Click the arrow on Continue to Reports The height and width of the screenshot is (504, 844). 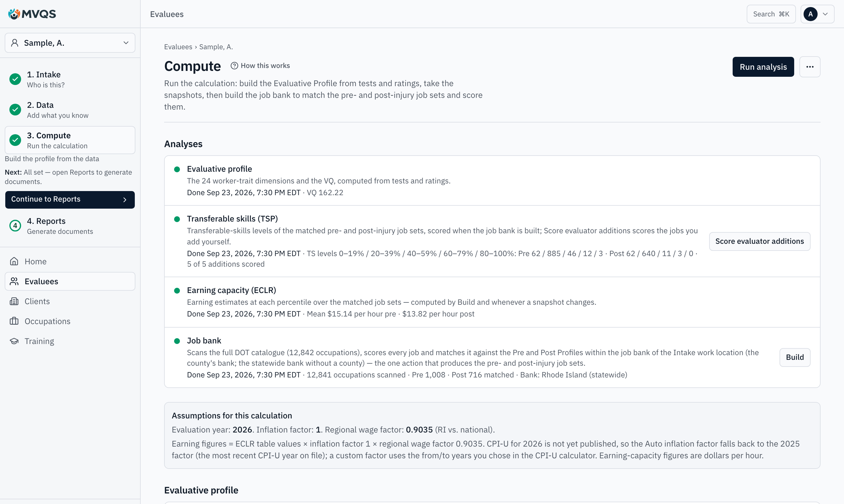[x=125, y=200]
